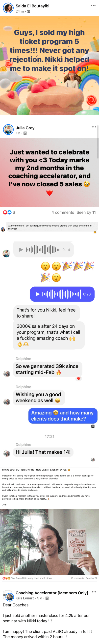Open Julia Grey's avatar
The image size is (99, 644).
8,129
